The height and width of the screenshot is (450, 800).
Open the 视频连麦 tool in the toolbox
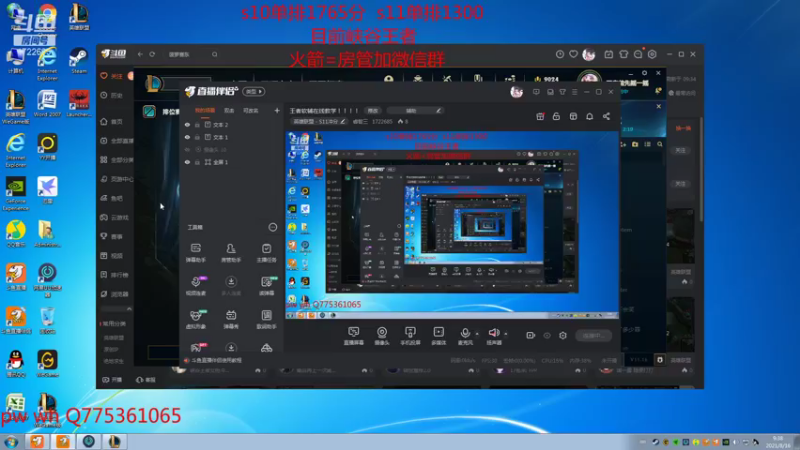(196, 286)
